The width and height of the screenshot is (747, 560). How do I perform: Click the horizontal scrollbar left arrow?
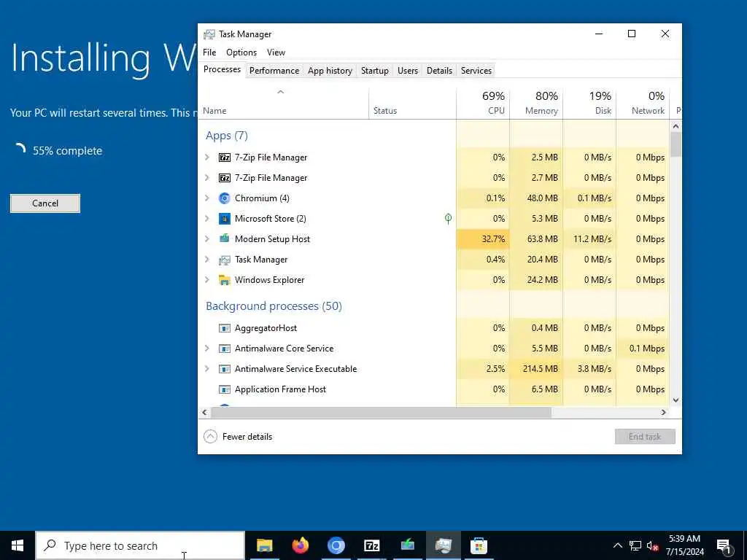click(204, 413)
